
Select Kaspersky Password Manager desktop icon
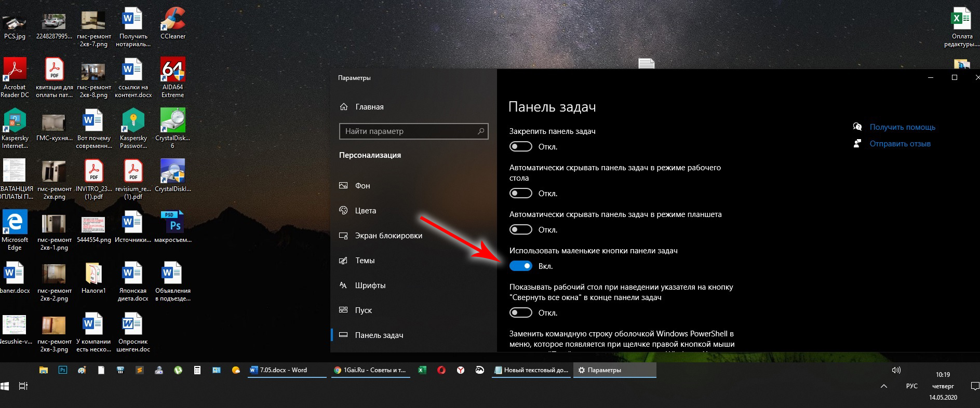click(x=133, y=129)
